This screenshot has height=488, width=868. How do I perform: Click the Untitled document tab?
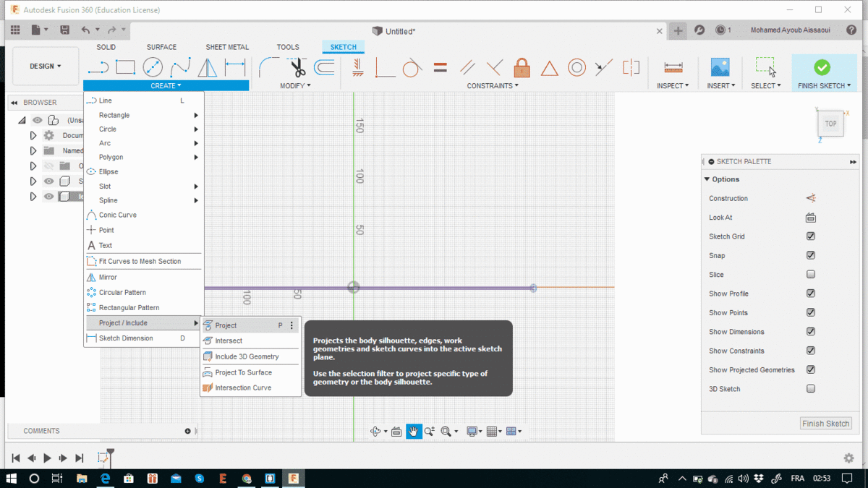pyautogui.click(x=393, y=31)
